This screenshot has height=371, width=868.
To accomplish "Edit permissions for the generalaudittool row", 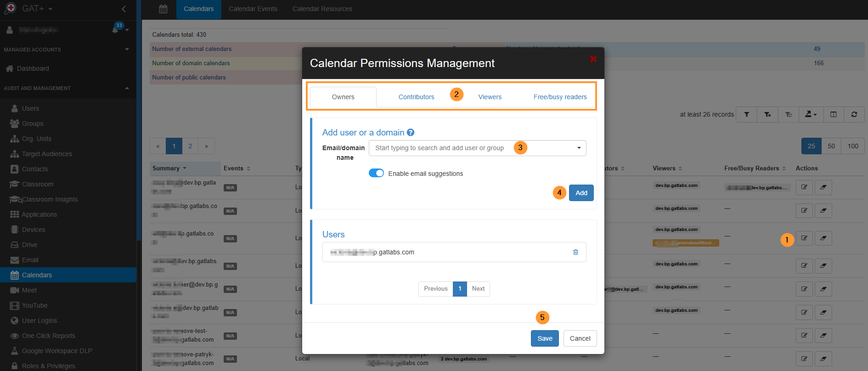I will (804, 238).
